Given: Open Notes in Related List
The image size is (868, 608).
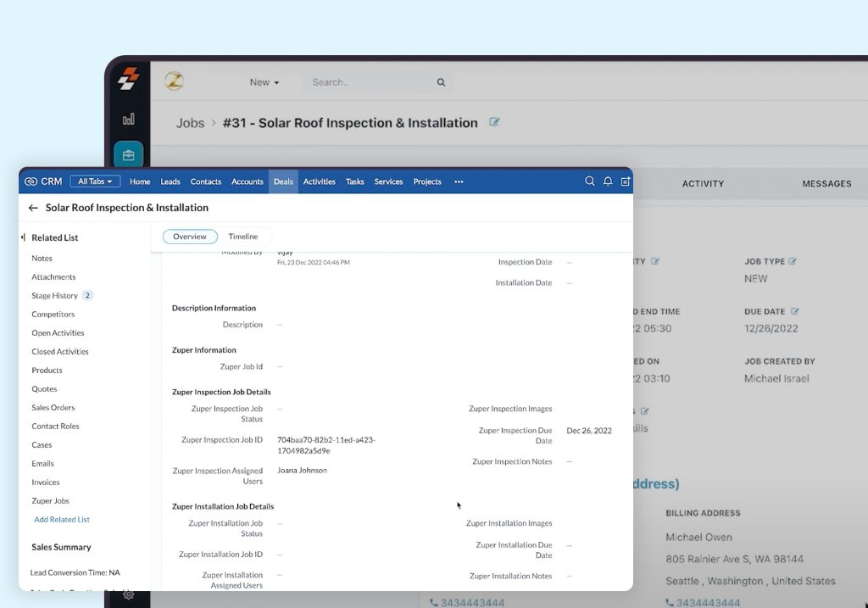Looking at the screenshot, I should pos(42,258).
